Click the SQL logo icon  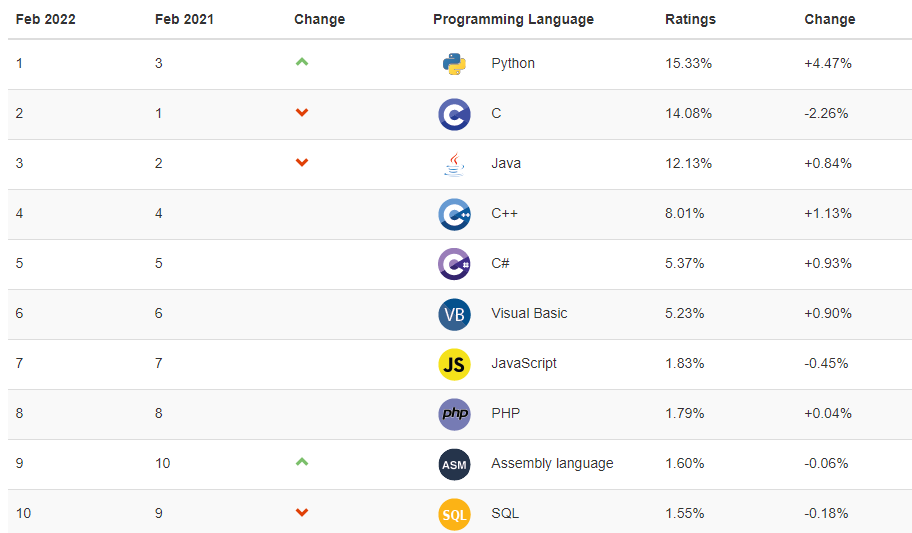point(454,514)
